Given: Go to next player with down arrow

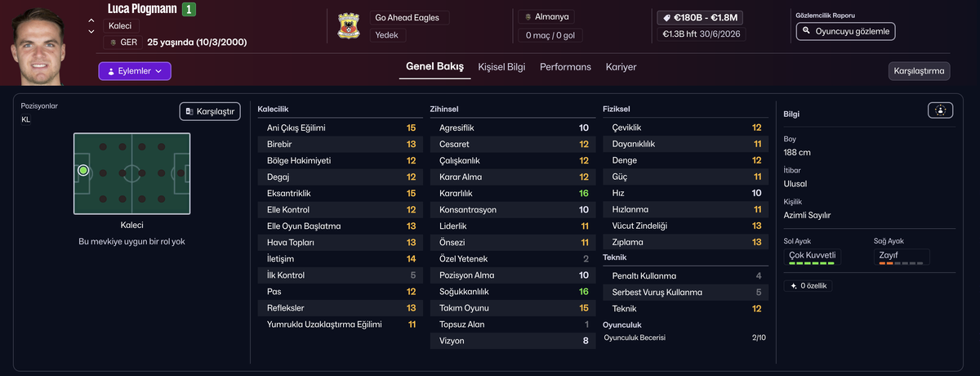Looking at the screenshot, I should 91,32.
